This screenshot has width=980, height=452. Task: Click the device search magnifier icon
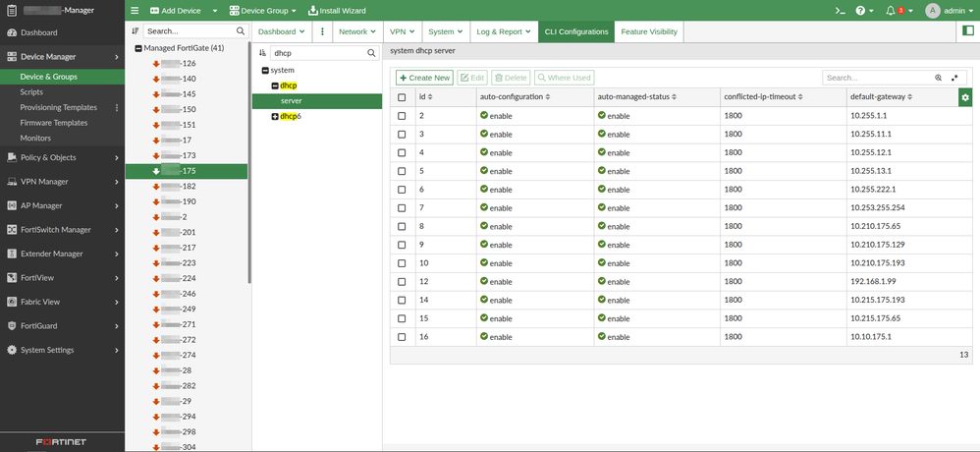coord(241,30)
